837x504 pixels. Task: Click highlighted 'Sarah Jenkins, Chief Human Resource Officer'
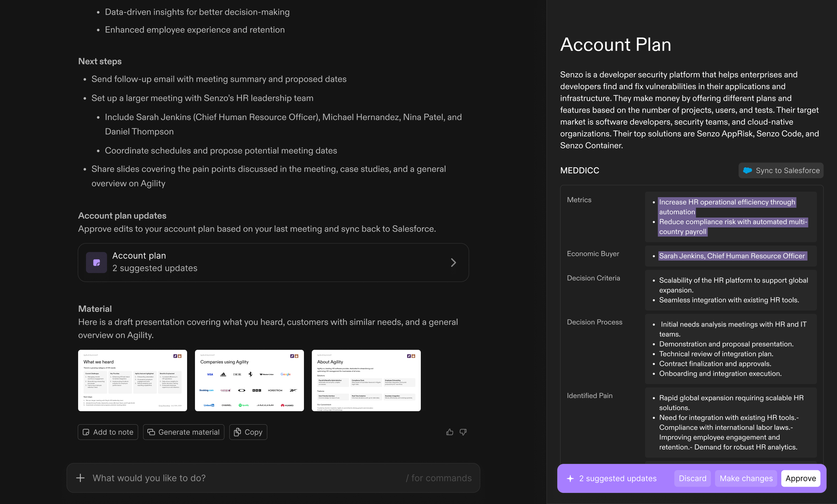tap(732, 256)
